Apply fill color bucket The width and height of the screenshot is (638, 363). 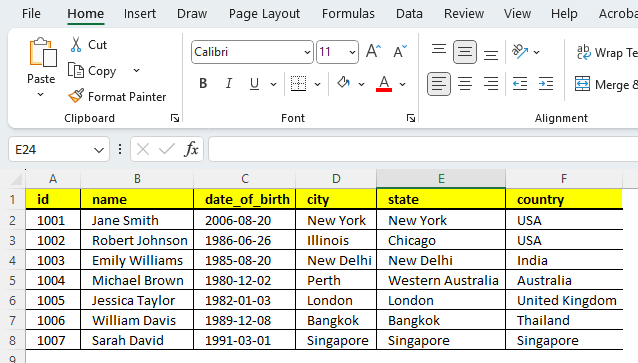(x=343, y=83)
